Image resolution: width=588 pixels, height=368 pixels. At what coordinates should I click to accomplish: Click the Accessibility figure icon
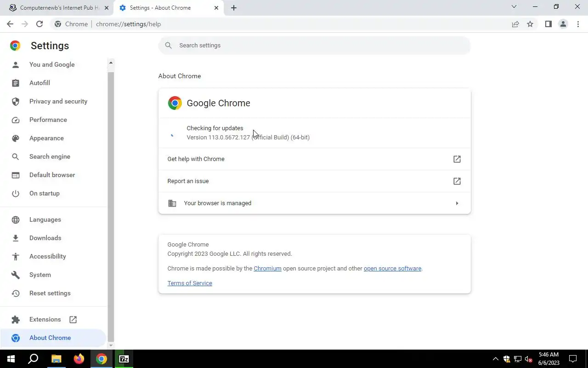click(16, 256)
